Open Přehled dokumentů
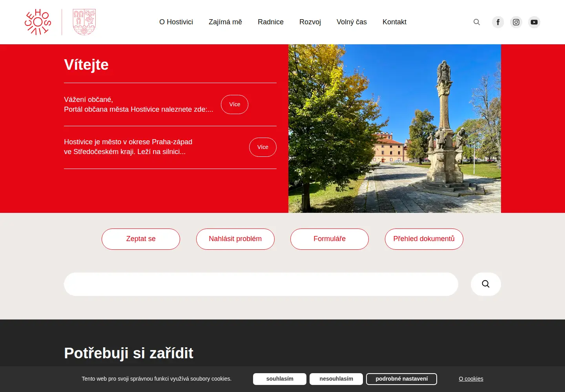Screen dimensions: 565x392 point(424,239)
